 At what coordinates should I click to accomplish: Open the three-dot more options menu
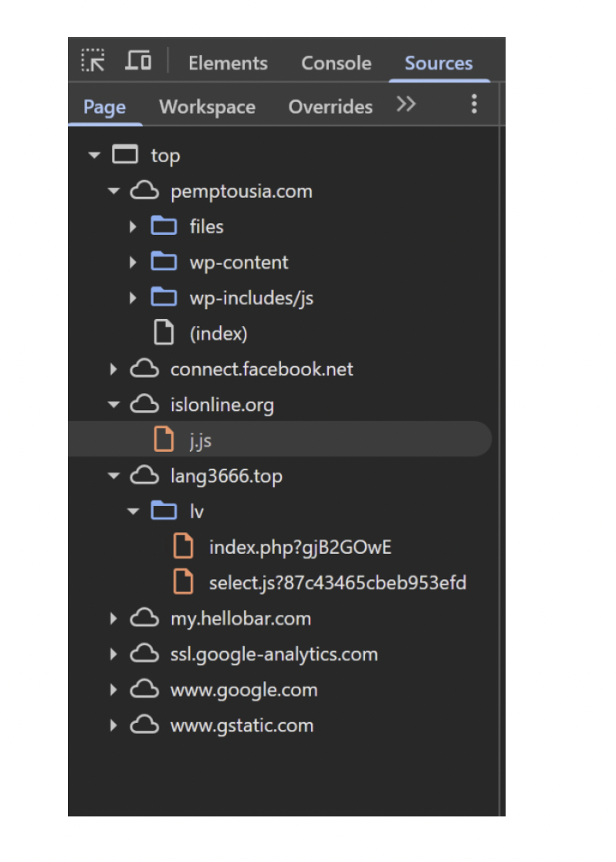point(474,105)
